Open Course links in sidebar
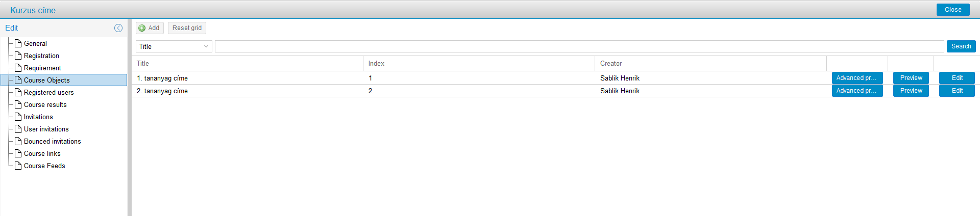The image size is (980, 216). click(42, 153)
